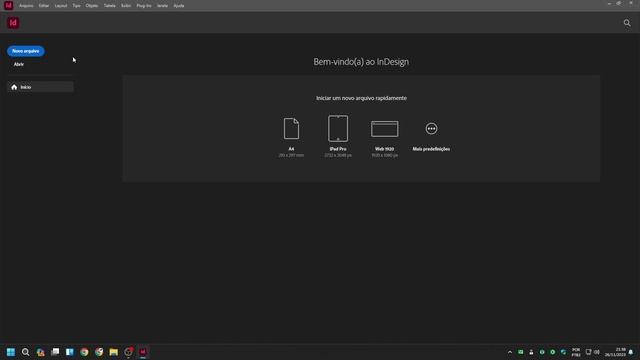Create a new A4 document preset
This screenshot has width=640, height=360.
pyautogui.click(x=291, y=137)
